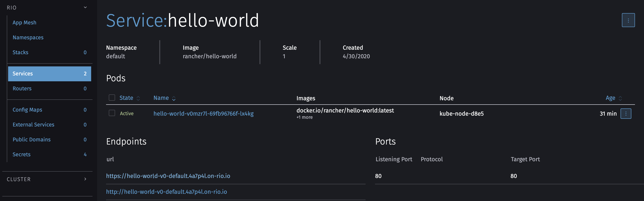Sort pods by State column arrows
Image resolution: width=644 pixels, height=201 pixels.
138,98
